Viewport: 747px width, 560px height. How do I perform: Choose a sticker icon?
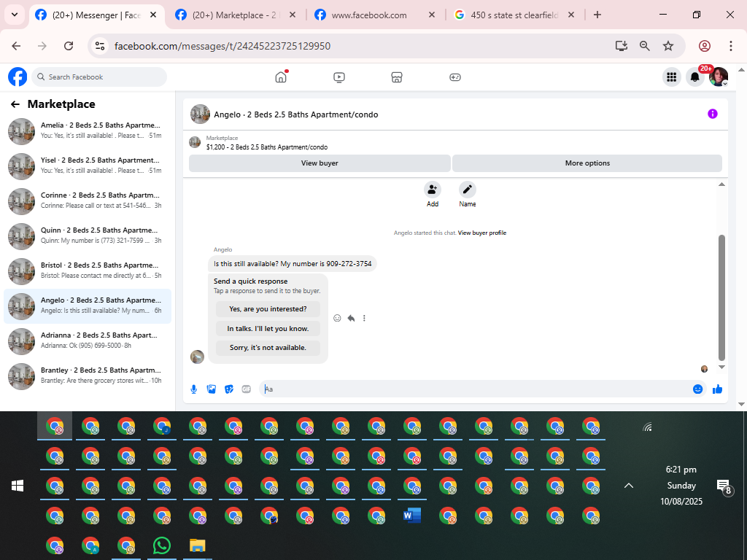(x=229, y=389)
